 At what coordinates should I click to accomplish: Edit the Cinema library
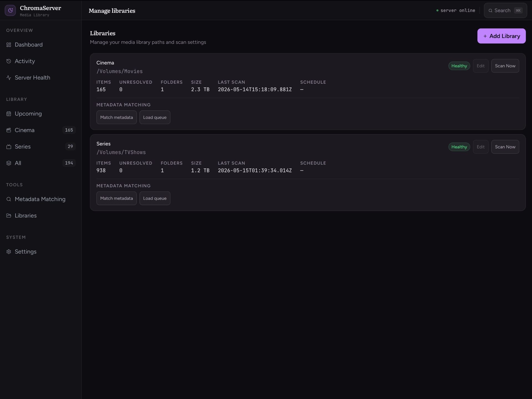coord(480,66)
